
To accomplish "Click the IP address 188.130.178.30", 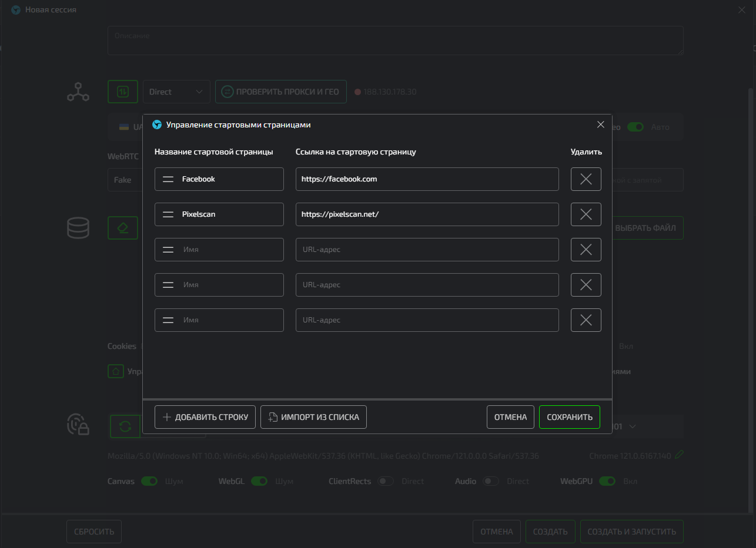I will click(x=390, y=92).
